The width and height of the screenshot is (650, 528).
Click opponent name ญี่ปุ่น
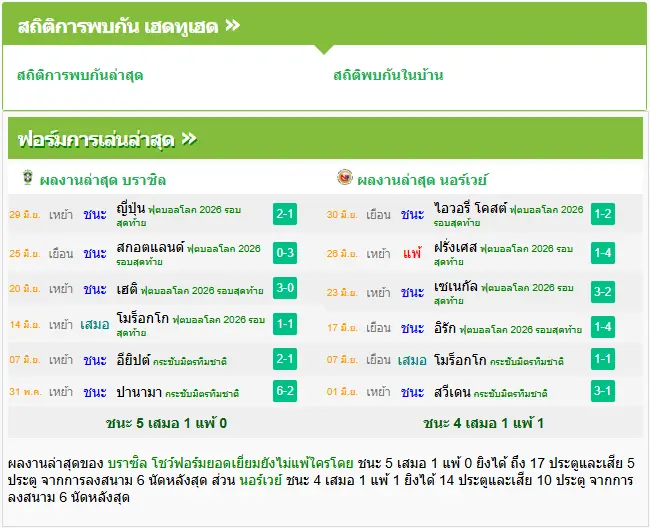pos(131,208)
